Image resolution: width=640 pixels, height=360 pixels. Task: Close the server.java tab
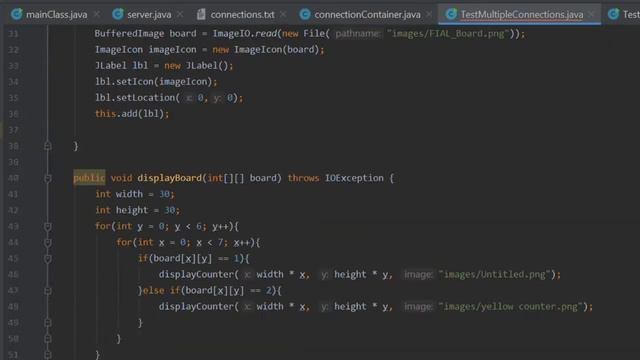coord(180,15)
